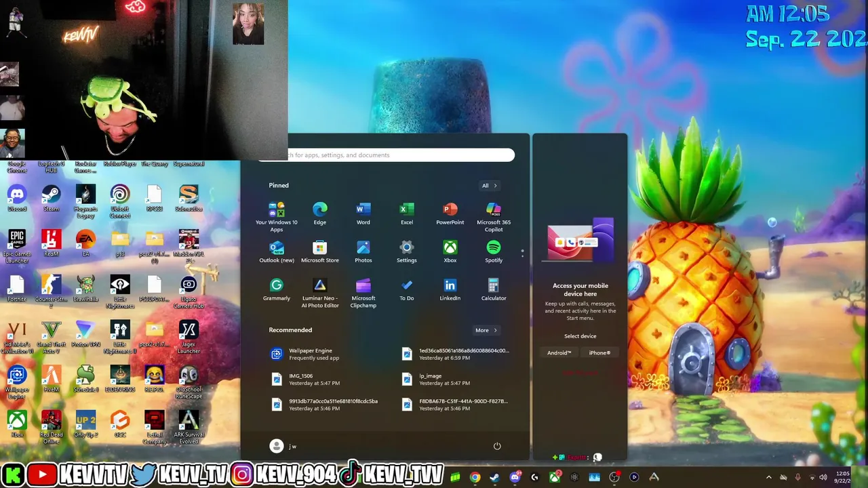Select the Grand Theft Auto V shortcut
The height and width of the screenshot is (488, 868).
pyautogui.click(x=51, y=337)
